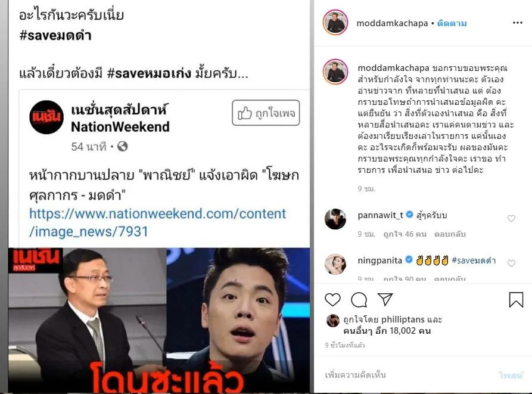Open comments via the speech bubble icon
The image size is (532, 394).
pos(359,300)
